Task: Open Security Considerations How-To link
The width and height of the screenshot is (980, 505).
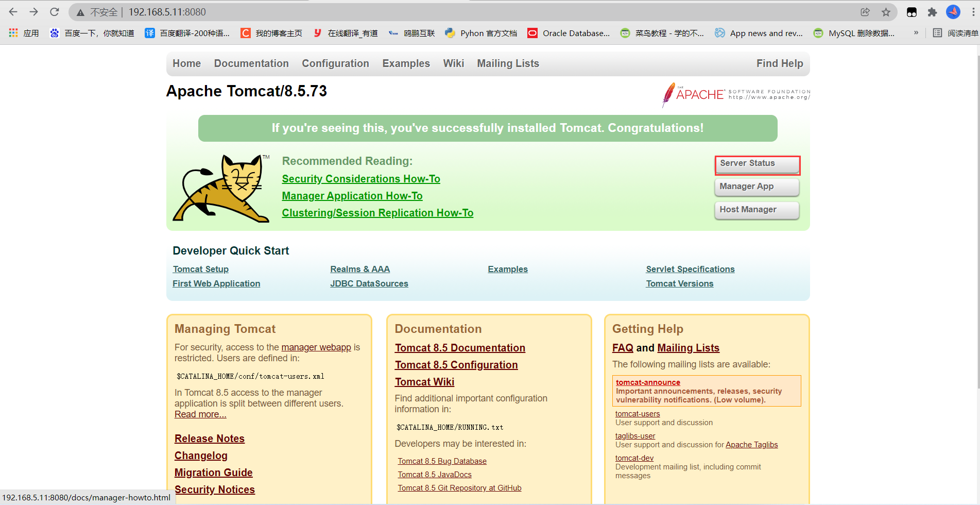Action: [361, 179]
